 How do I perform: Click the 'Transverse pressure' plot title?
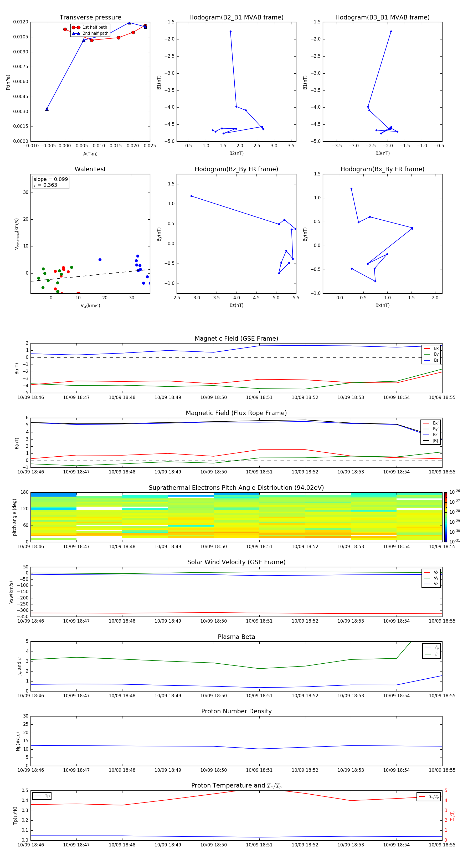coord(90,18)
